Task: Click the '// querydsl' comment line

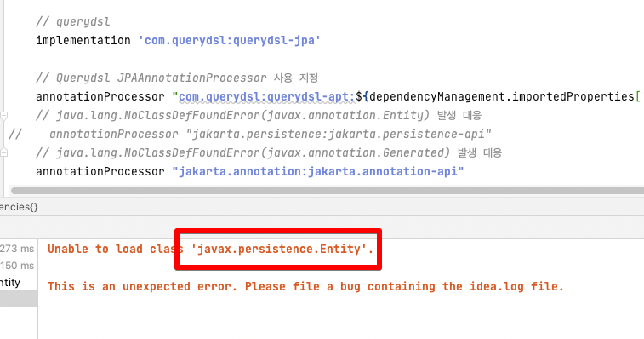Action: click(72, 21)
